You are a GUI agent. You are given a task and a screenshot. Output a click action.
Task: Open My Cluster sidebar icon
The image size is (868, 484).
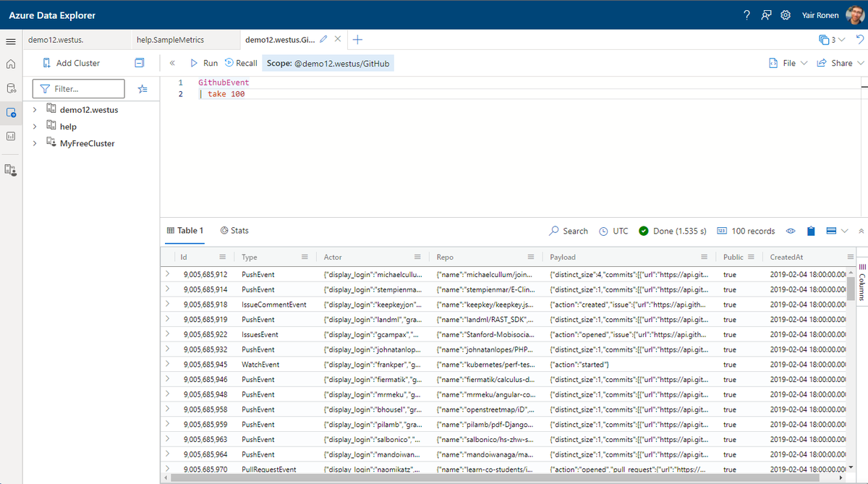pyautogui.click(x=10, y=170)
